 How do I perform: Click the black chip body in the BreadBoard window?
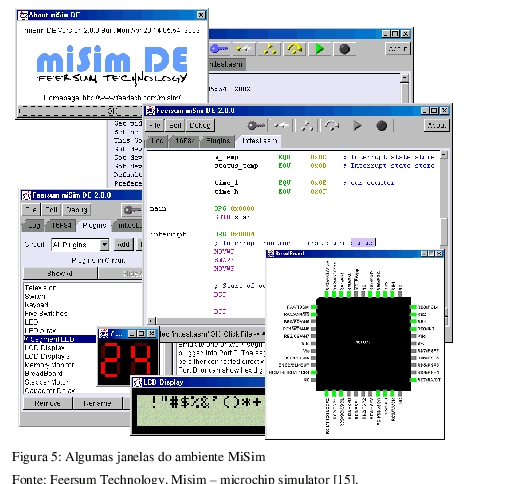point(363,344)
